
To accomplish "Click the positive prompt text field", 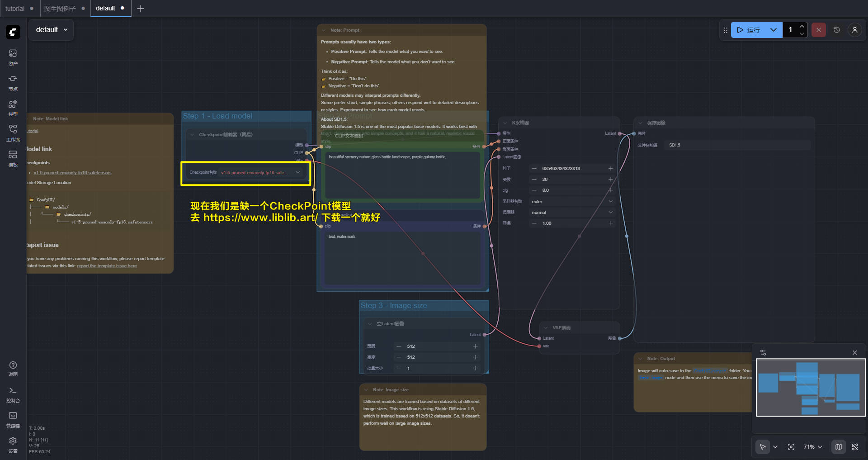I will pos(402,174).
